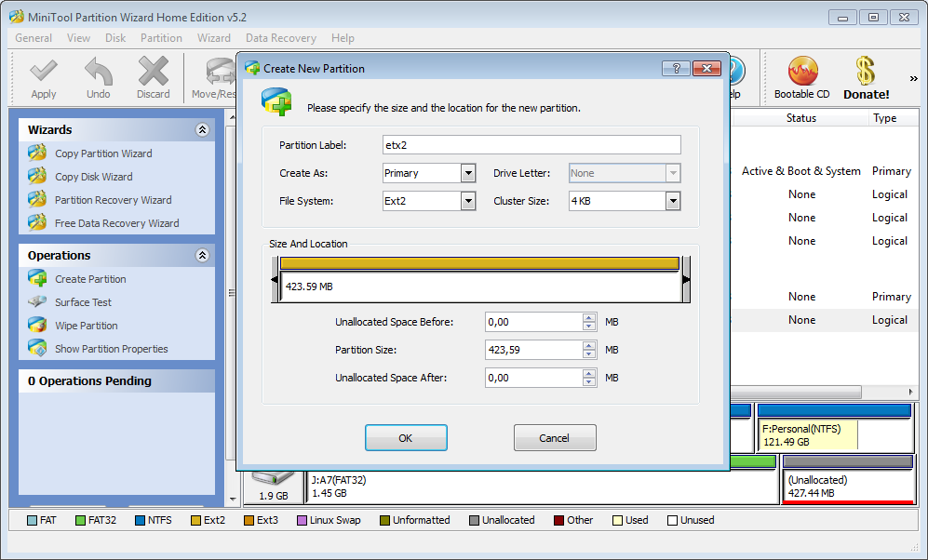The height and width of the screenshot is (560, 928).
Task: Click the Partition Label text field
Action: click(x=531, y=145)
